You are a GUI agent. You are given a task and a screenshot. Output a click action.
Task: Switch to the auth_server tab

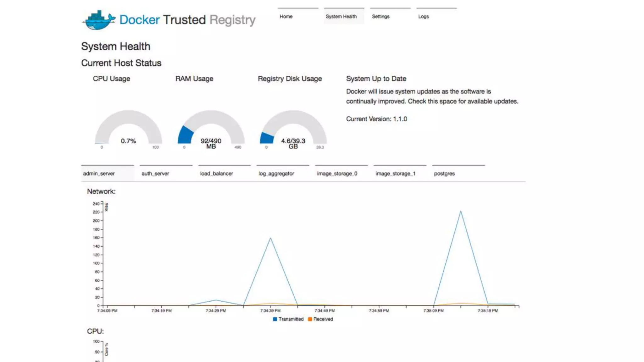point(155,173)
